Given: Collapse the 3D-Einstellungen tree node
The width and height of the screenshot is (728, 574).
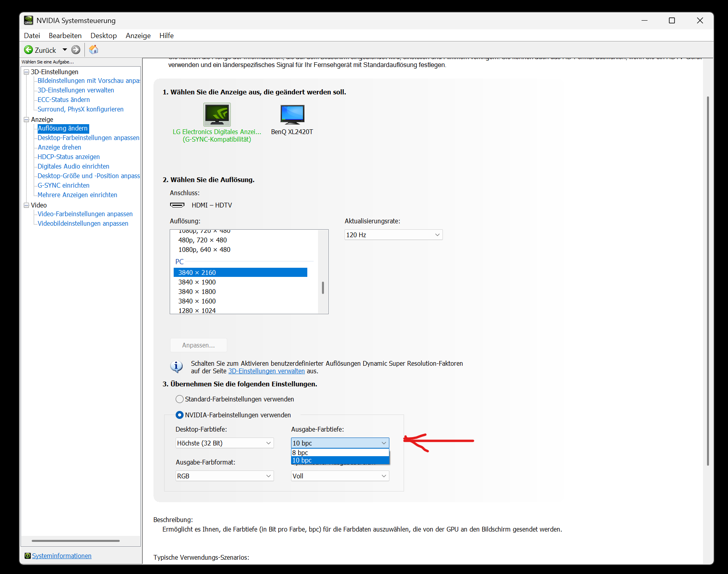Looking at the screenshot, I should [x=27, y=72].
